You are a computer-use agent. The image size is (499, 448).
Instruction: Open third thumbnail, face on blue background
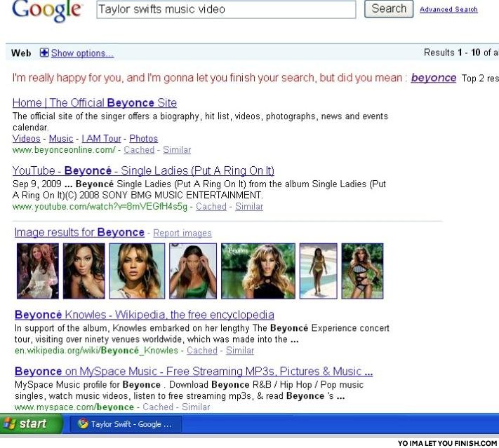(x=137, y=271)
